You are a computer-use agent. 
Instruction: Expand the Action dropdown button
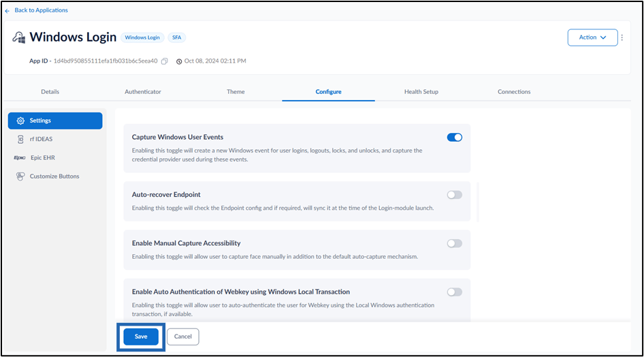pyautogui.click(x=592, y=37)
